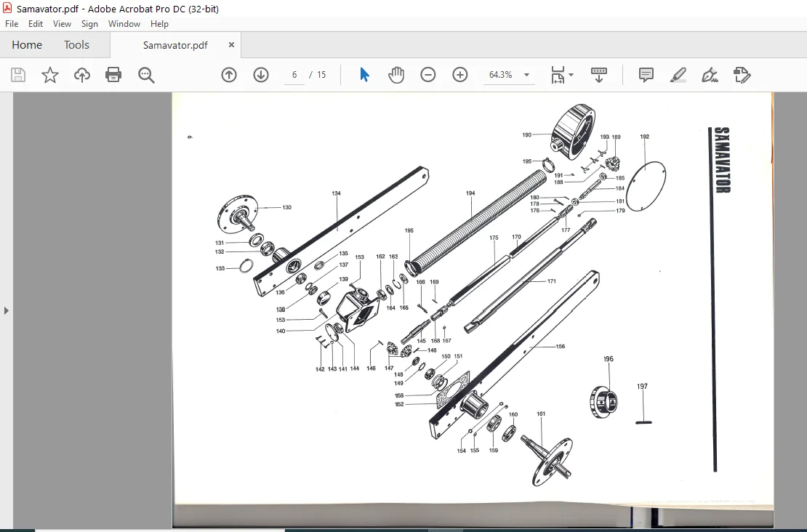
Task: Click the stamp and pencil tool icon
Action: click(742, 75)
